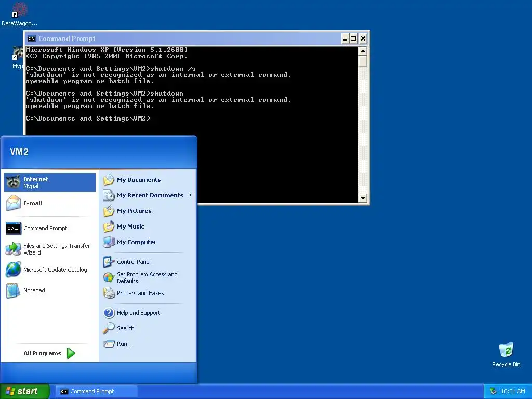Screen dimensions: 532x399
Task: Minimize the Command Prompt window
Action: [345, 38]
